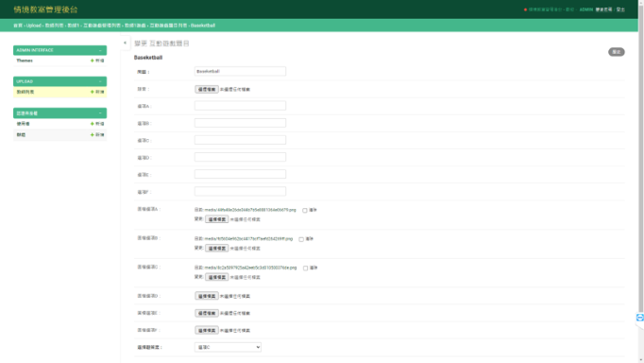Open the Upload breadcrumb link

point(34,26)
